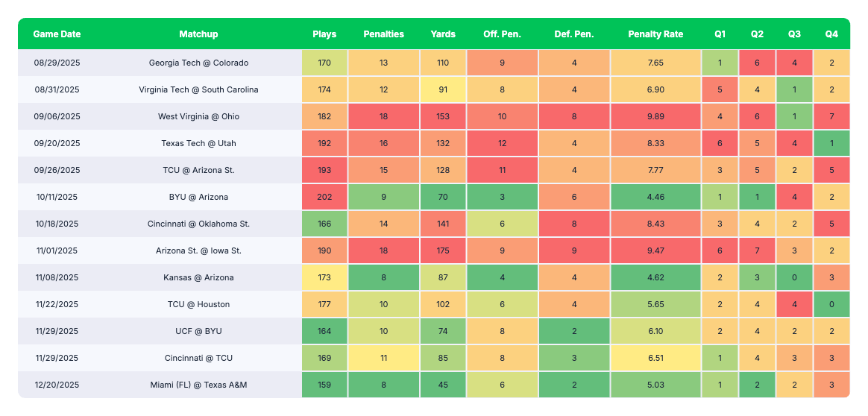The image size is (868, 416).
Task: Sort by the Game Date column header
Action: [x=57, y=34]
